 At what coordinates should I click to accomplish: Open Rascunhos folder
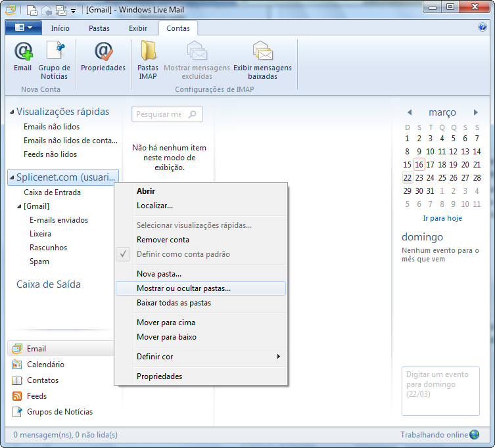click(48, 248)
